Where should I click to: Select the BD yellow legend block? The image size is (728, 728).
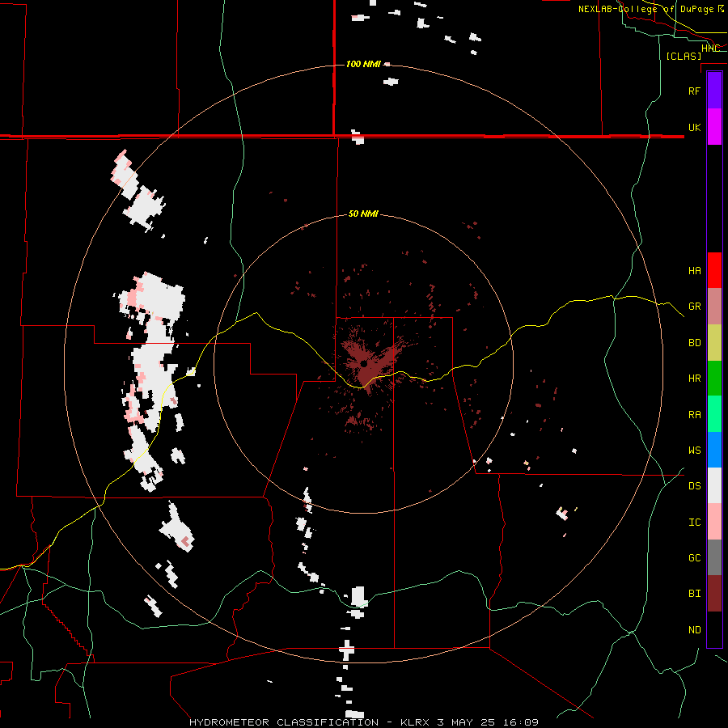click(x=714, y=342)
